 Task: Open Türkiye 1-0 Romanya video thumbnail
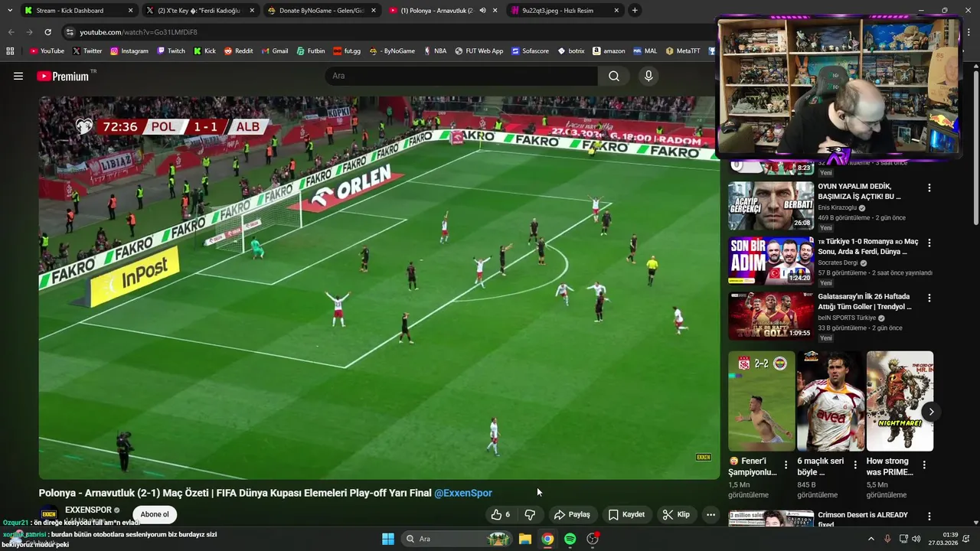[x=771, y=261]
